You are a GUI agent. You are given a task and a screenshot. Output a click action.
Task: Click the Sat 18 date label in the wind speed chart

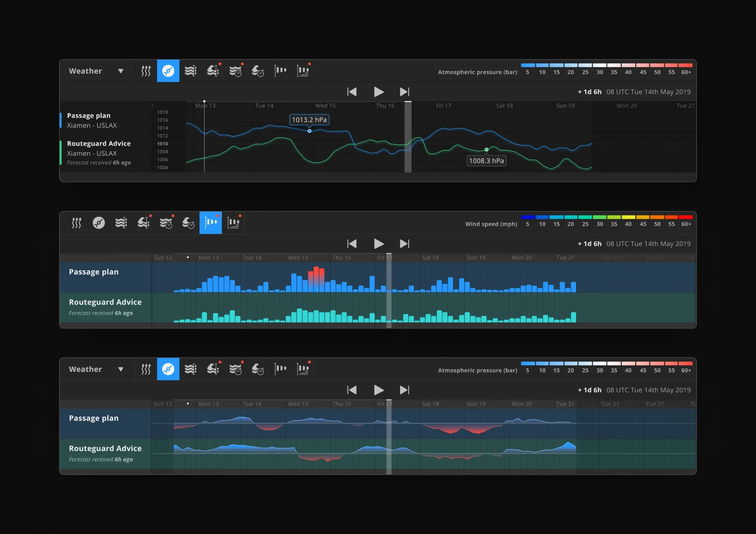click(x=431, y=258)
